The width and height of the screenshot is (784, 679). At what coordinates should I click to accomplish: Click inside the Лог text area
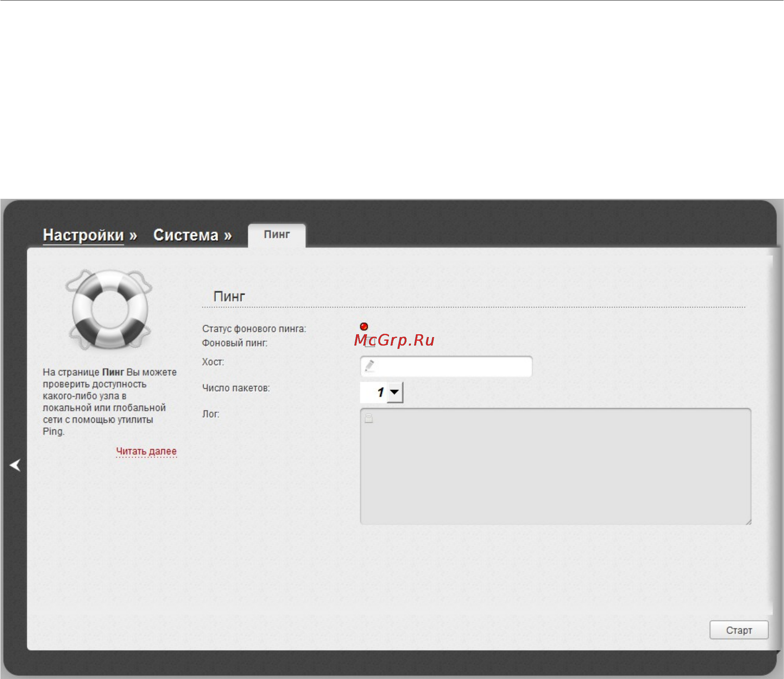click(556, 466)
